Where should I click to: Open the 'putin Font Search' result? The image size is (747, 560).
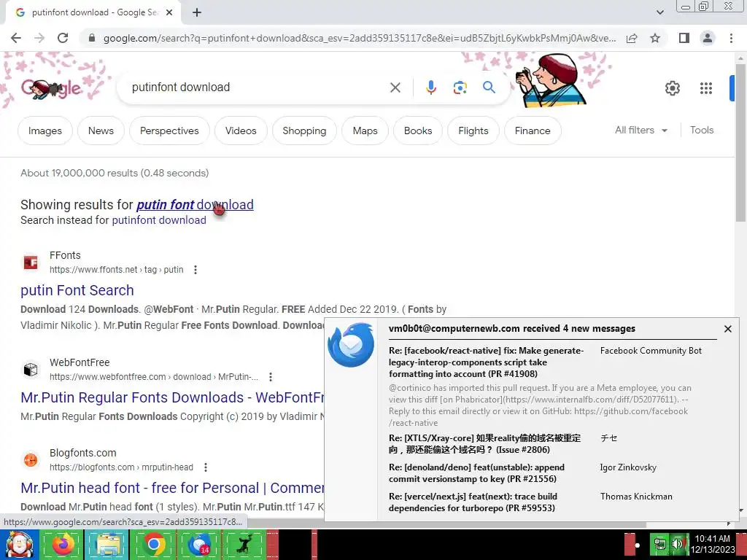click(77, 290)
